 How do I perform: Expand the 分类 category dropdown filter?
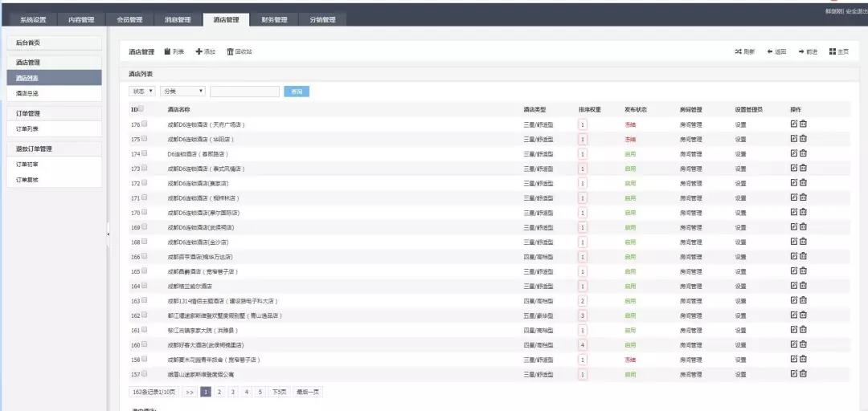182,92
